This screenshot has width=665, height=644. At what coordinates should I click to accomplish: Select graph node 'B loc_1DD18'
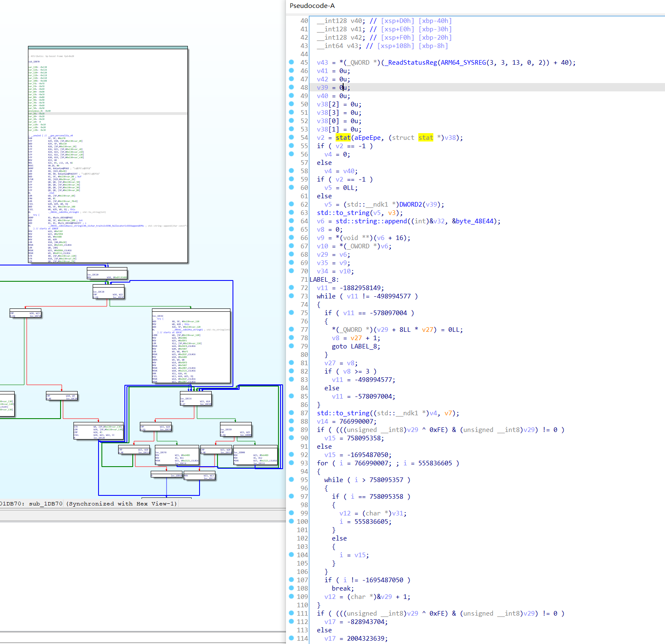[x=167, y=475]
